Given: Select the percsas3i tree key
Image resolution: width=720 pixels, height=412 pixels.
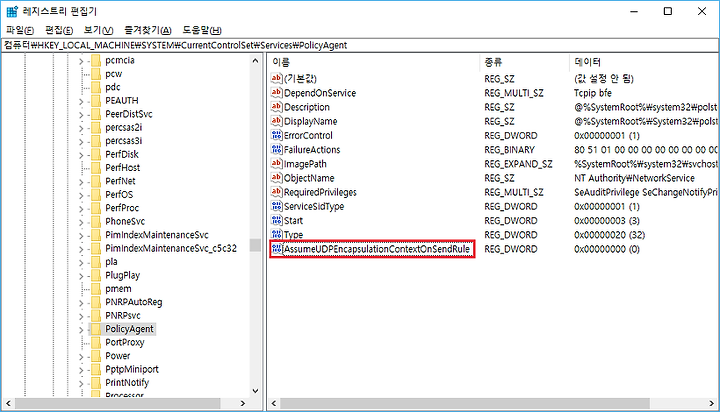Looking at the screenshot, I should click(124, 141).
